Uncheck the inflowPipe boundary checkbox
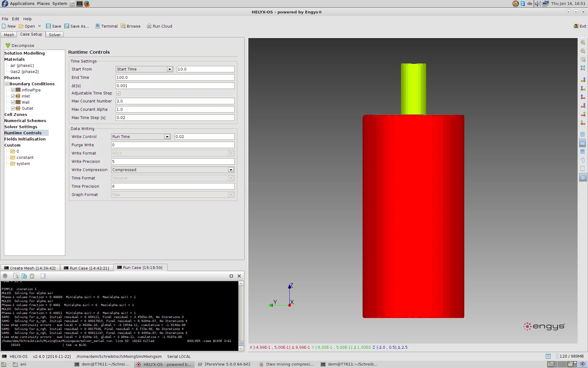Viewport: 588px width, 368px height. point(13,90)
